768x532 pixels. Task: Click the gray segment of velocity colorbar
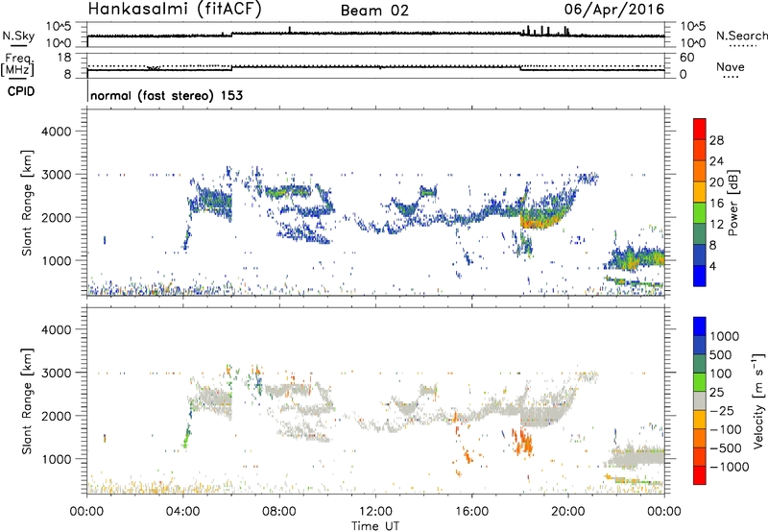[700, 401]
